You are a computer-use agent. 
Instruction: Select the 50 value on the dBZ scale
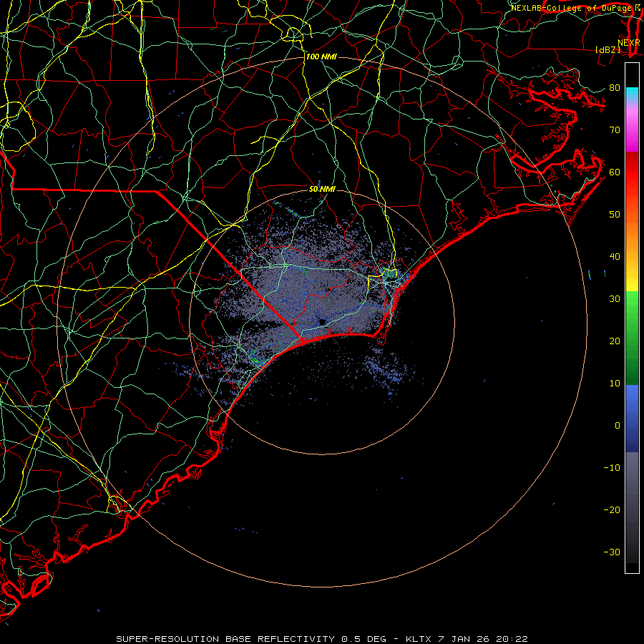point(615,215)
